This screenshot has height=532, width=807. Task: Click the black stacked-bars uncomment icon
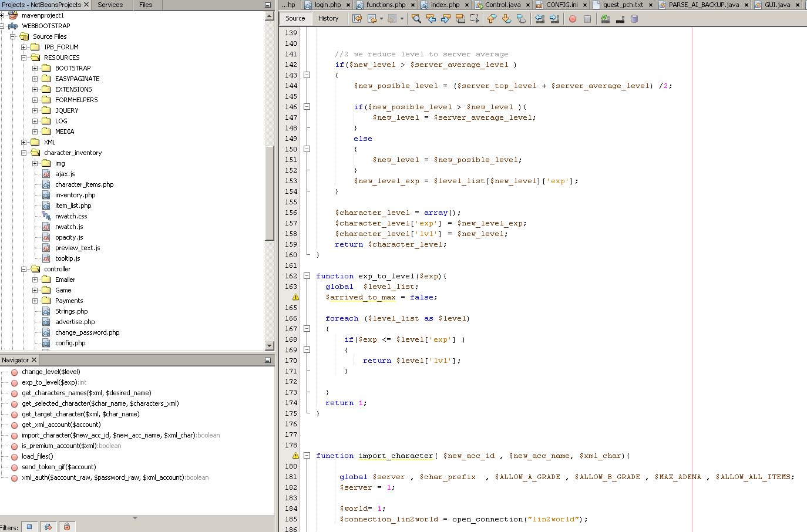620,19
